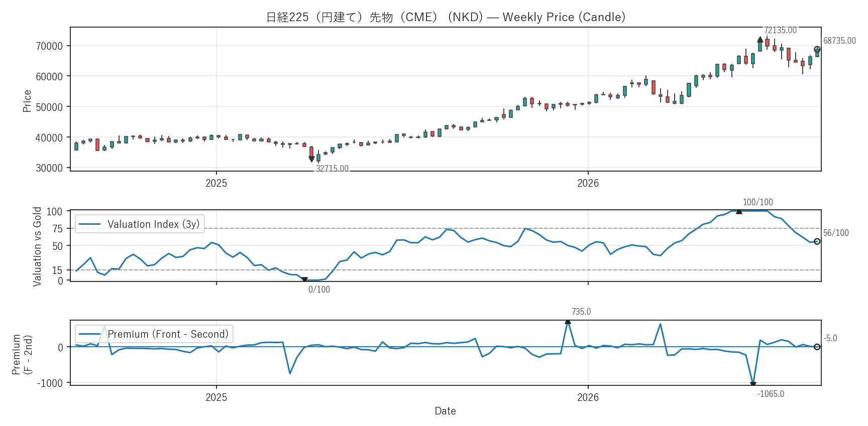Select the "Premium (F - 2nd)" axis label
This screenshot has height=426, width=868.
22,354
